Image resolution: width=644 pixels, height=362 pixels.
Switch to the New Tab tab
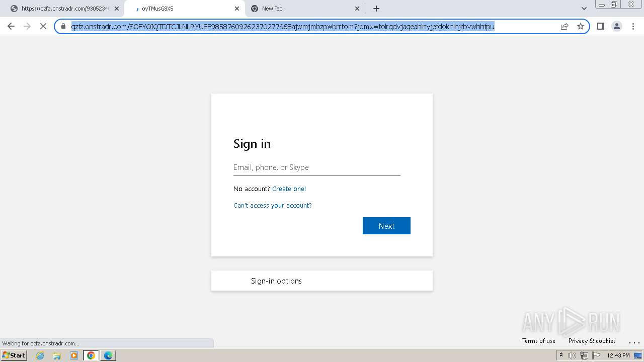pos(305,9)
